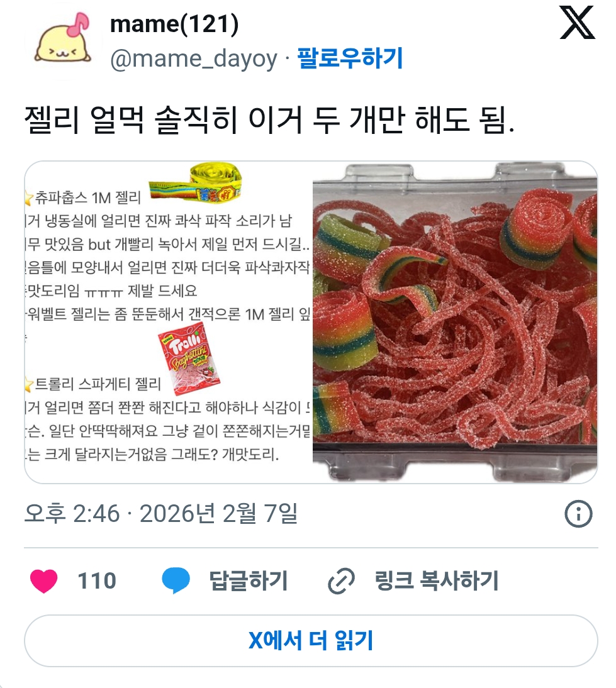Click the mame profile avatar

click(x=63, y=40)
